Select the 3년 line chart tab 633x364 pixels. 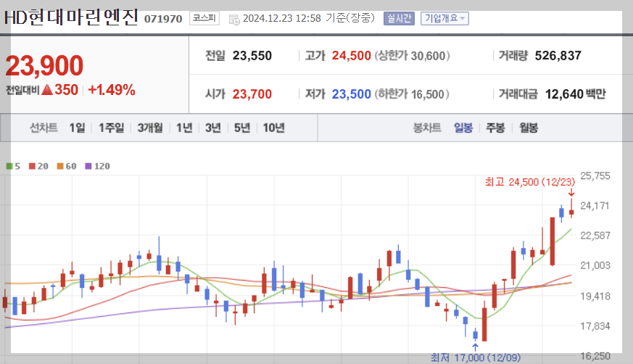click(x=213, y=128)
